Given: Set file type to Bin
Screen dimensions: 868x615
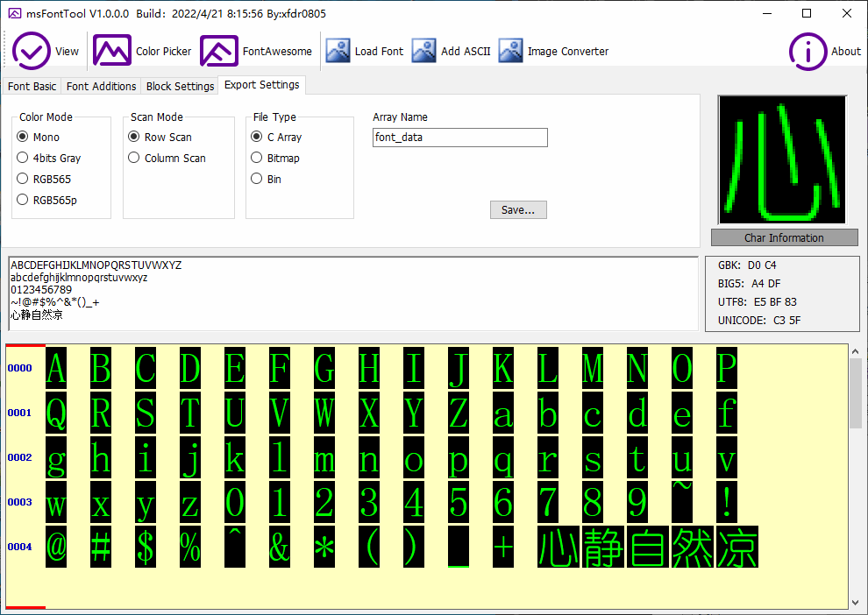Looking at the screenshot, I should (266, 179).
